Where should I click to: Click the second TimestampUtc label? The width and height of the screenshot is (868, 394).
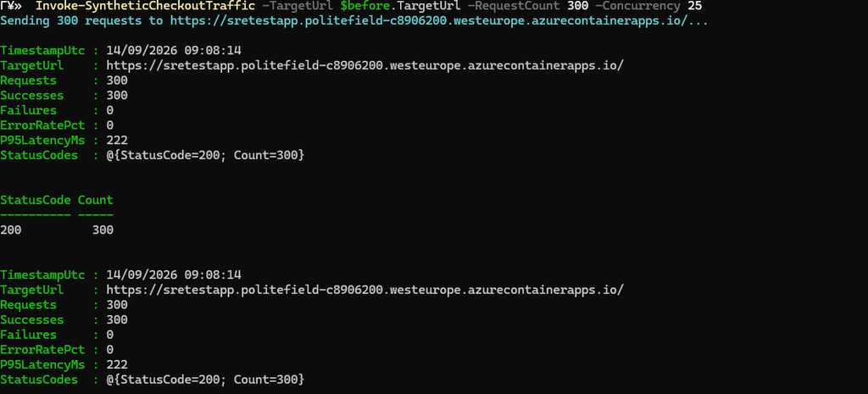coord(42,275)
